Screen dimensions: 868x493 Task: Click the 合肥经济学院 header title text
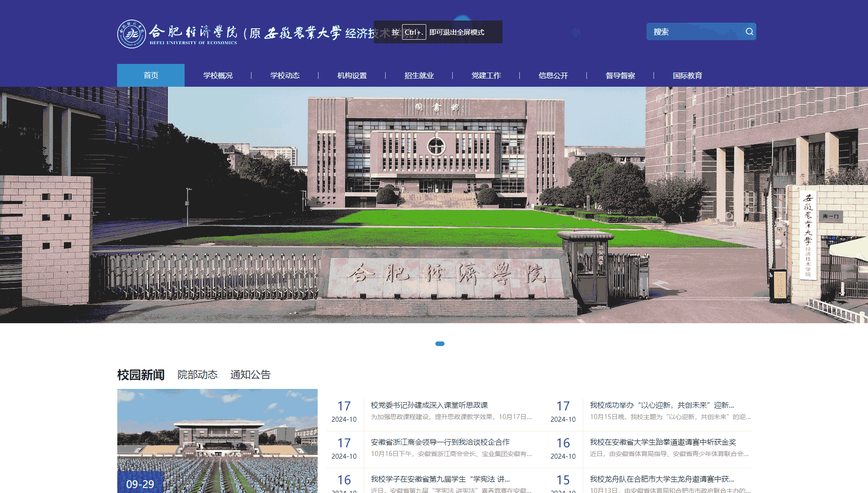[193, 31]
